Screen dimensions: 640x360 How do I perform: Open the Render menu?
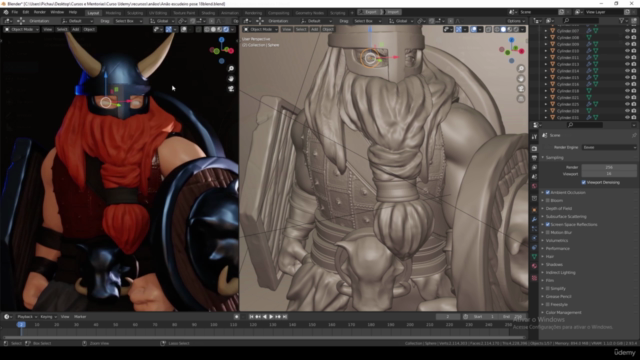click(x=40, y=12)
